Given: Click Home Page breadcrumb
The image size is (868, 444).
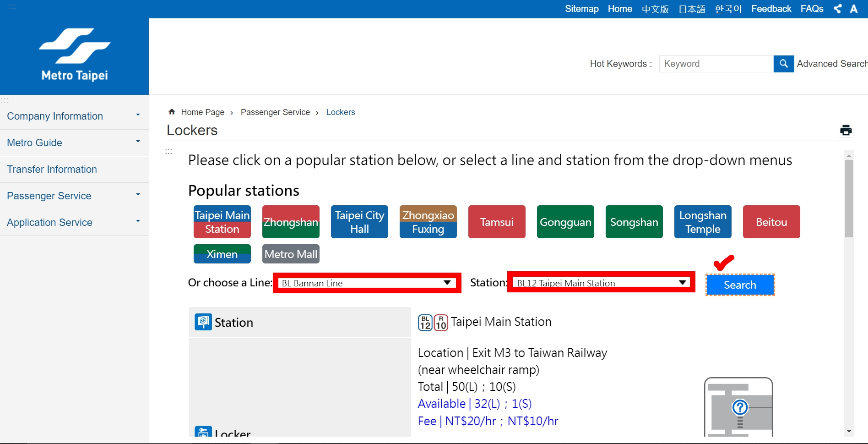Looking at the screenshot, I should click(203, 112).
